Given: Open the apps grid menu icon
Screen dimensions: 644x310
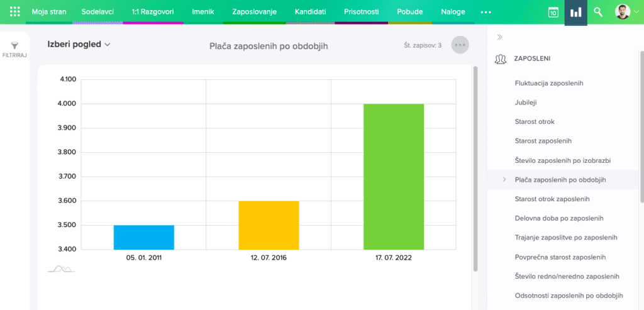Looking at the screenshot, I should coord(15,12).
